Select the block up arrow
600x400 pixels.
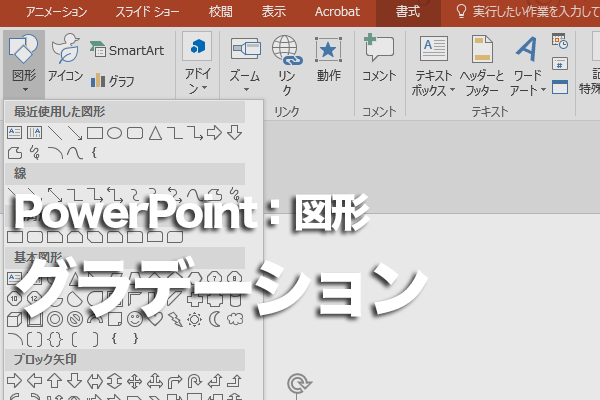coord(54,381)
